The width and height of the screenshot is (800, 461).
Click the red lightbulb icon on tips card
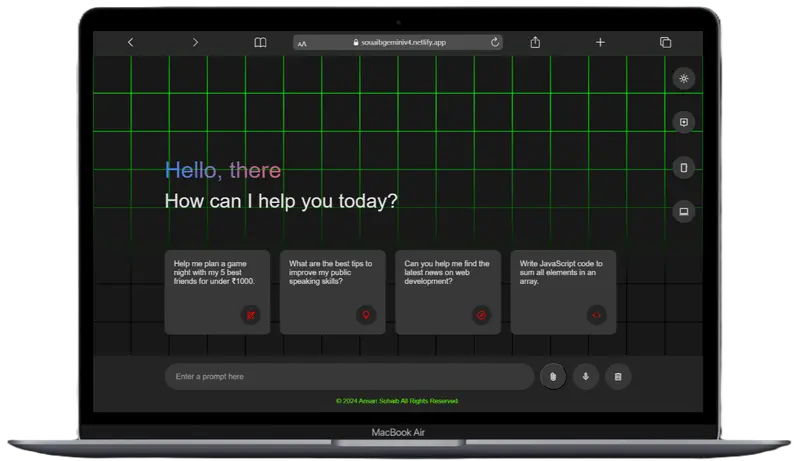point(366,315)
